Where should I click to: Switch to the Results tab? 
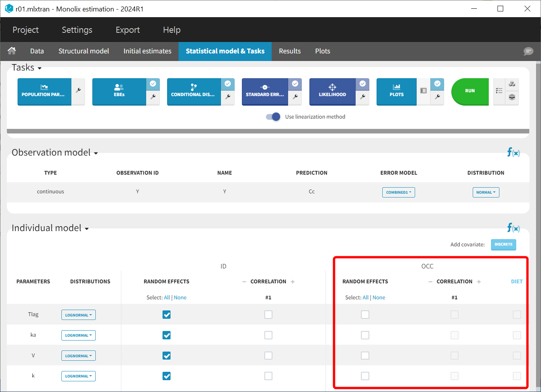click(x=290, y=51)
